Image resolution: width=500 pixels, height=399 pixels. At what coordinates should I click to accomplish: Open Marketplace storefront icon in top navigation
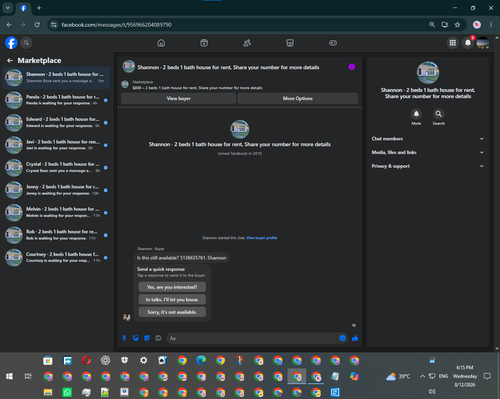(x=290, y=43)
